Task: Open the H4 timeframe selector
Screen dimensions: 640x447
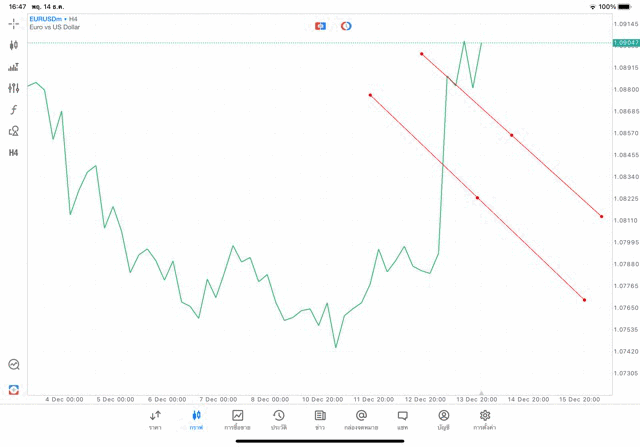Action: (x=14, y=153)
